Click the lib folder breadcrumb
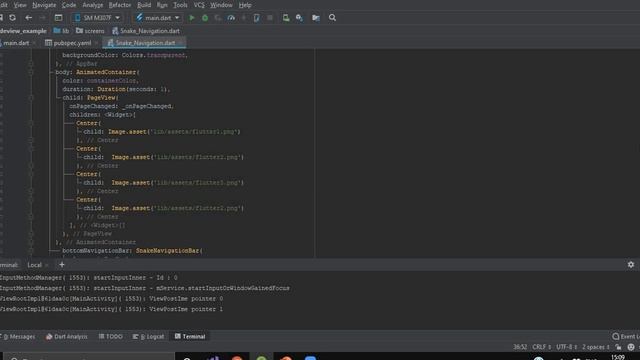 61,31
